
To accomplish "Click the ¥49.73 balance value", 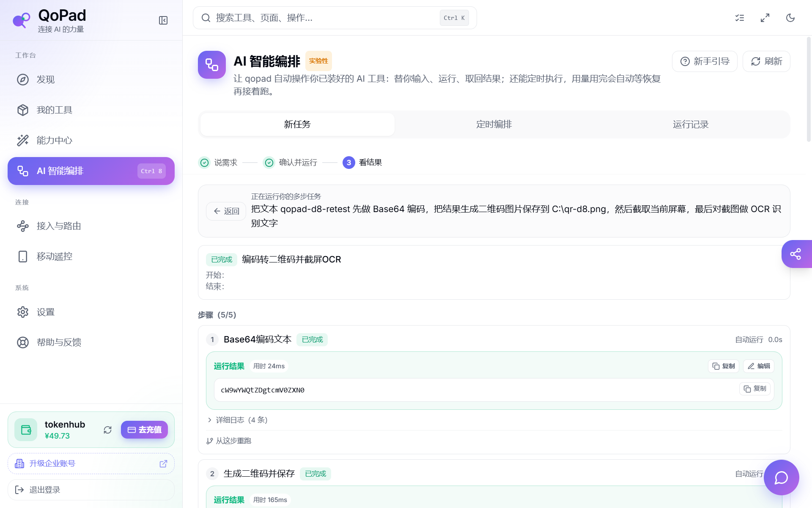I will point(57,436).
